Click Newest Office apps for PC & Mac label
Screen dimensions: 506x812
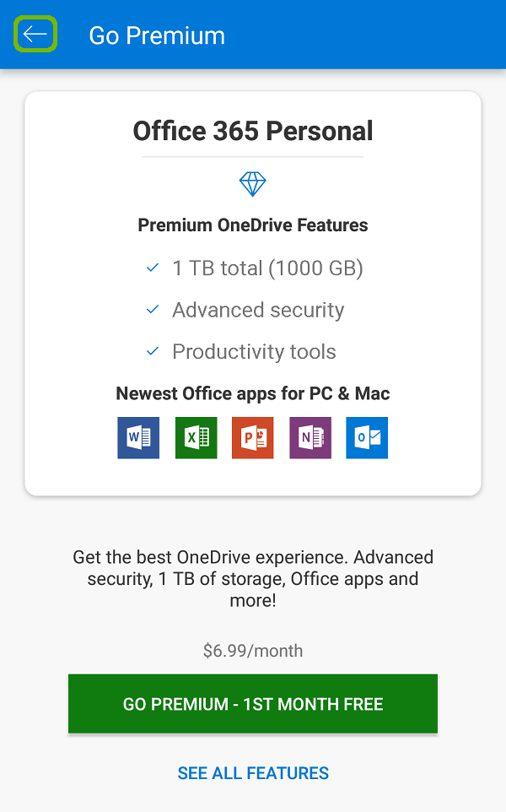[253, 393]
